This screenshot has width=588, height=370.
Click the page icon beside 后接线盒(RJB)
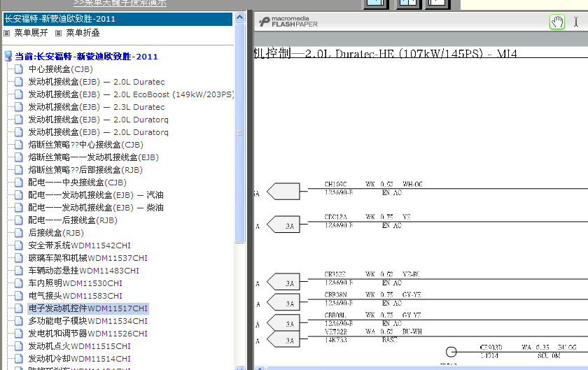[19, 233]
